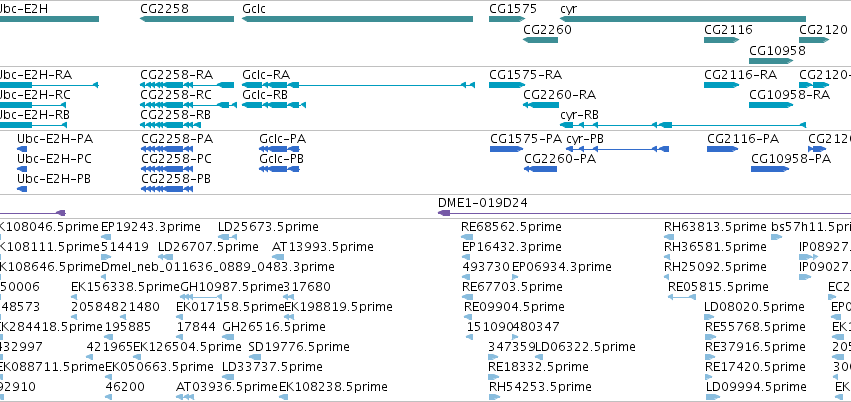Select the Gclc-PB protein glyph
The height and width of the screenshot is (402, 851).
[x=280, y=169]
